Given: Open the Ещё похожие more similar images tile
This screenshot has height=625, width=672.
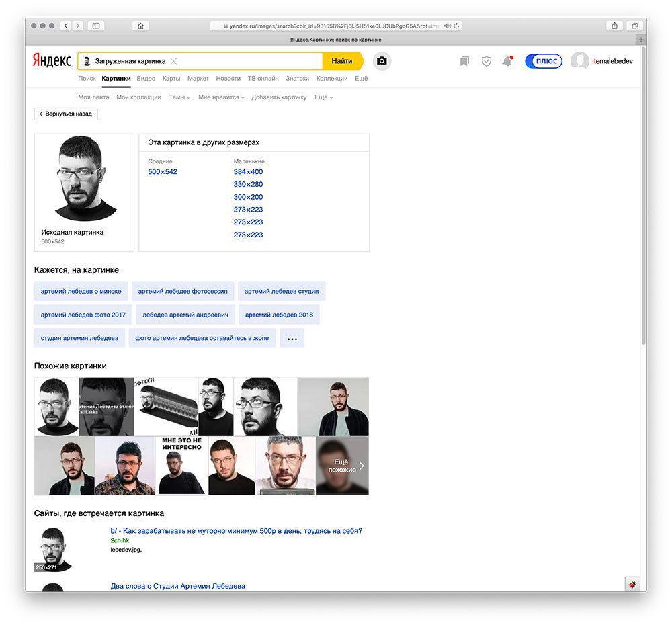Looking at the screenshot, I should point(342,466).
